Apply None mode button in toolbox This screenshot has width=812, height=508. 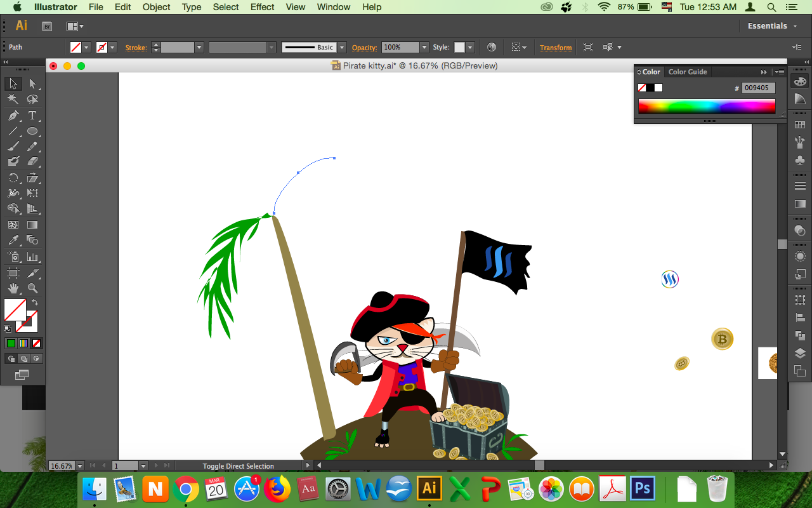[x=37, y=344]
